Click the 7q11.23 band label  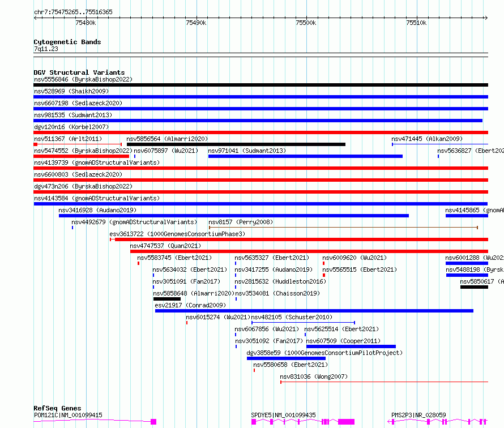click(46, 49)
